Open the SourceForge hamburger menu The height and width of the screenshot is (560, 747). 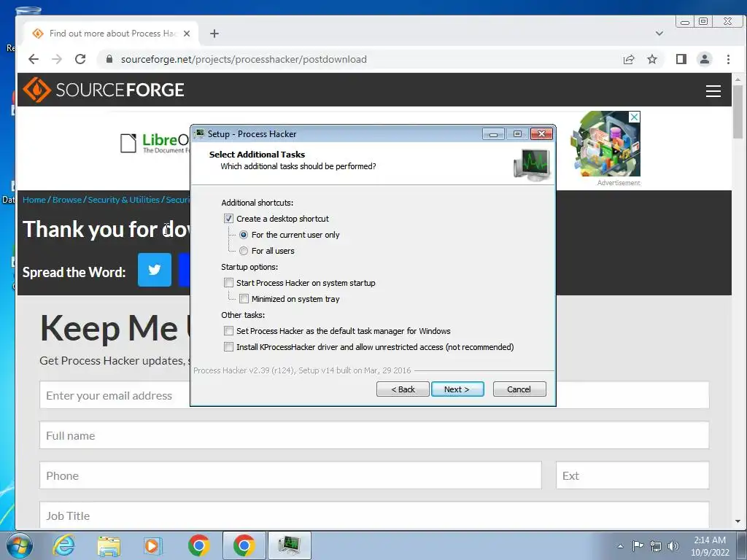click(x=713, y=90)
